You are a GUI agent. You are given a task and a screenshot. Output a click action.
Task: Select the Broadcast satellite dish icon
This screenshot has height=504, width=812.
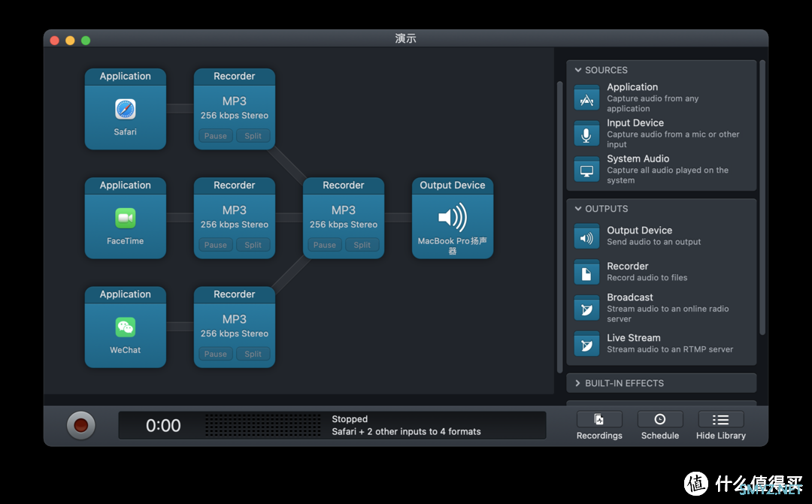[x=586, y=309]
